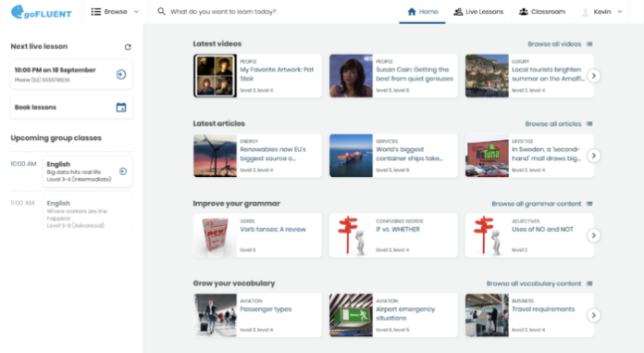644x353 pixels.
Task: Go to the Live Lessons tab
Action: click(x=478, y=11)
